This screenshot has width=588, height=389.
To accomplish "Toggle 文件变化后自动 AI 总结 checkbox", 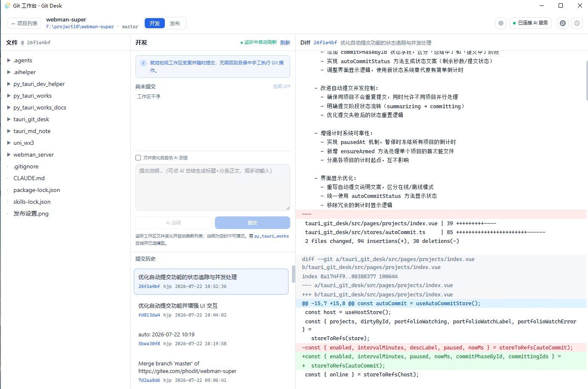I will click(138, 158).
